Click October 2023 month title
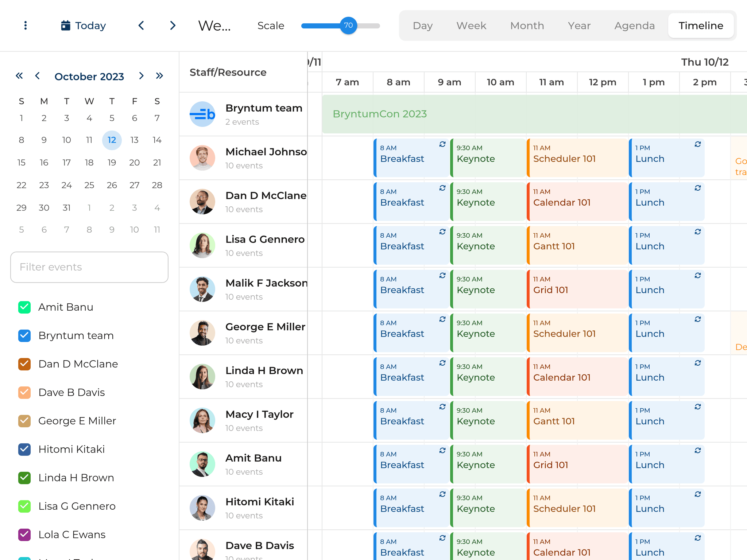This screenshot has height=560, width=747. 89,77
